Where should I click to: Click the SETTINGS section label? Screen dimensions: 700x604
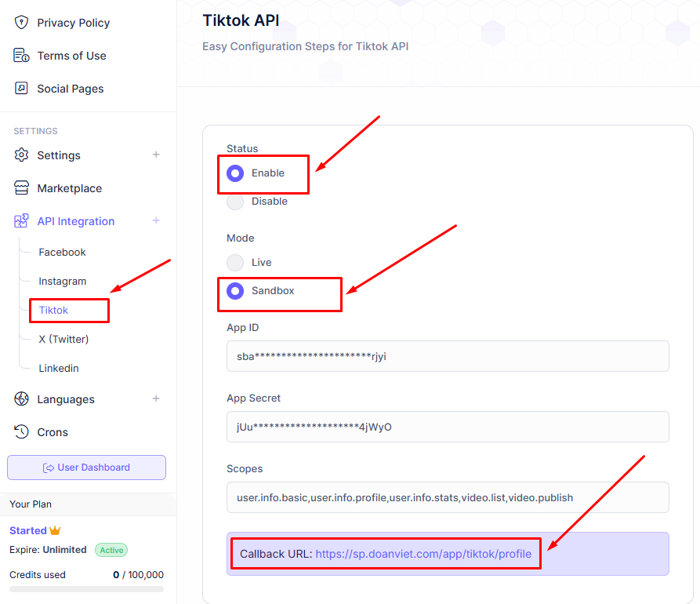(x=35, y=131)
